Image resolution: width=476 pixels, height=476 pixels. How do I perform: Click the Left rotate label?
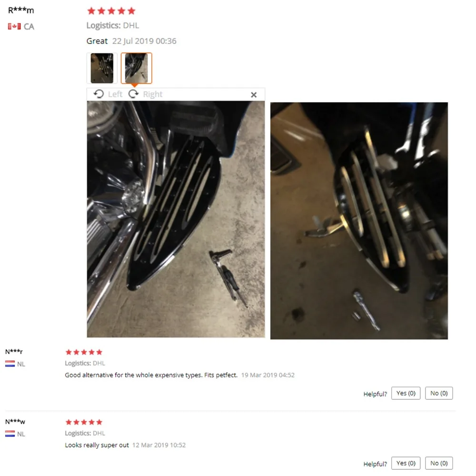115,94
